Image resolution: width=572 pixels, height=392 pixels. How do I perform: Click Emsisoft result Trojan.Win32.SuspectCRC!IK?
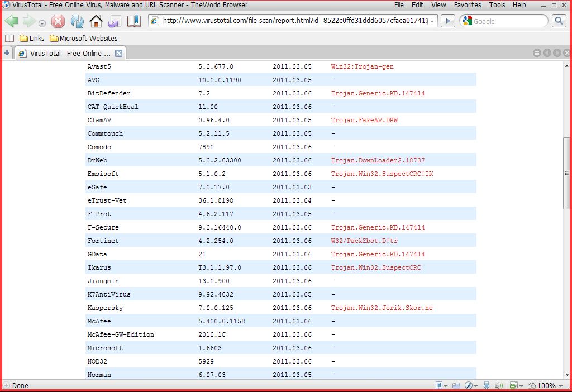tap(382, 174)
